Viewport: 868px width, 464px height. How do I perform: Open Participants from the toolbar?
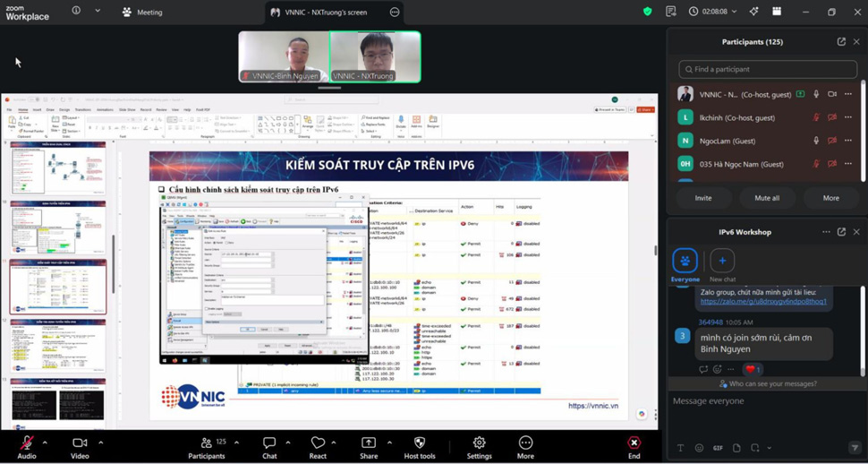pyautogui.click(x=207, y=447)
